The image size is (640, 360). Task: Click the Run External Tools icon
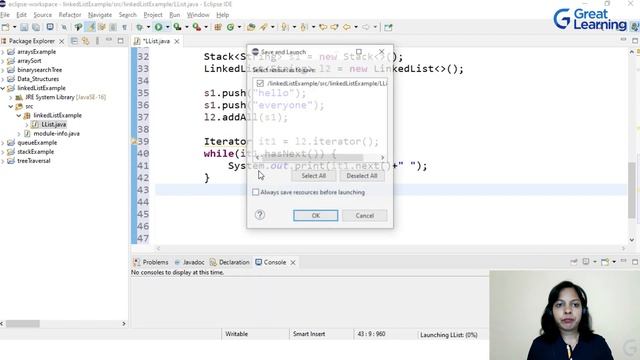click(x=196, y=27)
